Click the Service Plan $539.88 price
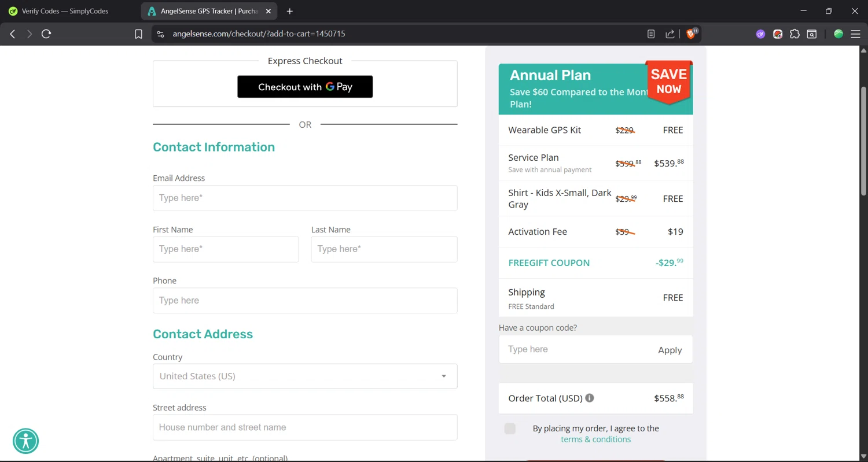Image resolution: width=868 pixels, height=462 pixels. click(669, 163)
